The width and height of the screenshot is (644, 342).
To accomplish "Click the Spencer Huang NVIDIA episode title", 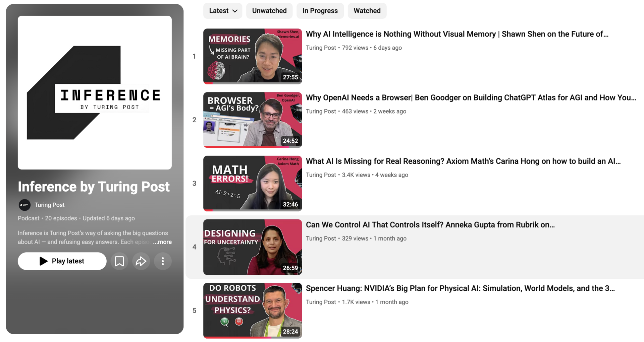I will [460, 288].
